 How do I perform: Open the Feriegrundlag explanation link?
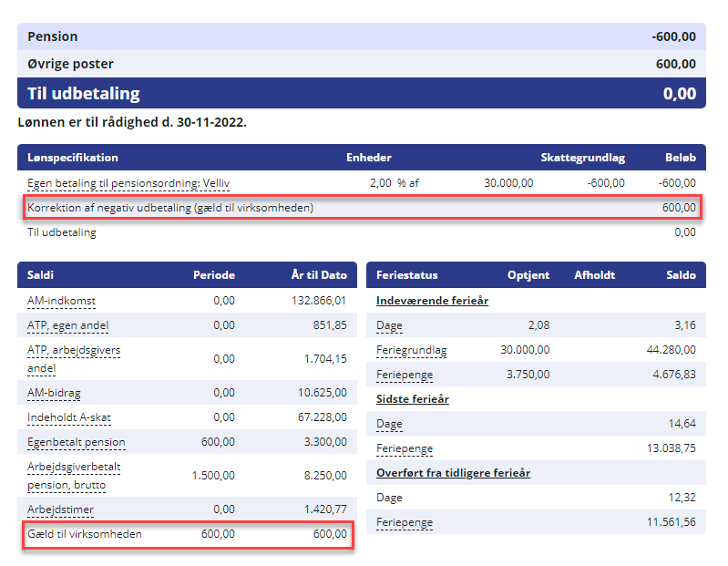point(411,350)
